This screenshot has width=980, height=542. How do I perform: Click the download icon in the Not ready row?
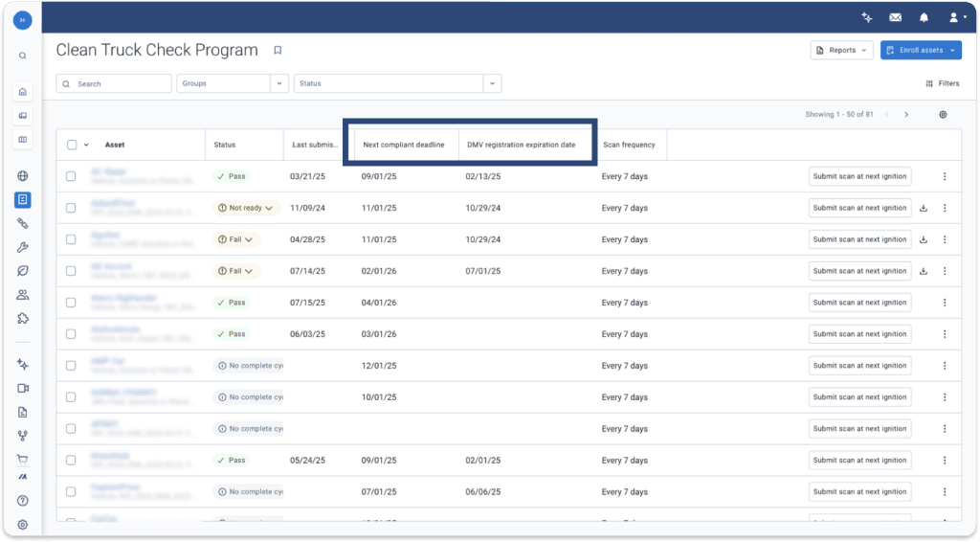coord(924,208)
